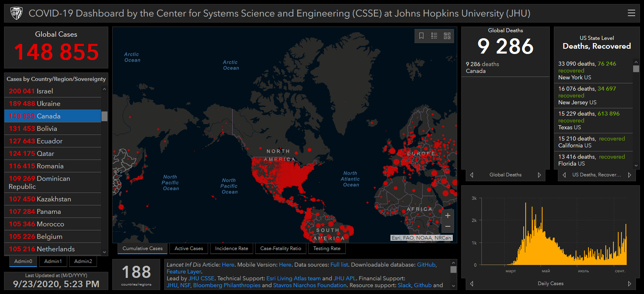Image resolution: width=644 pixels, height=294 pixels.
Task: Go to previous Global Deaths panel
Action: click(472, 175)
